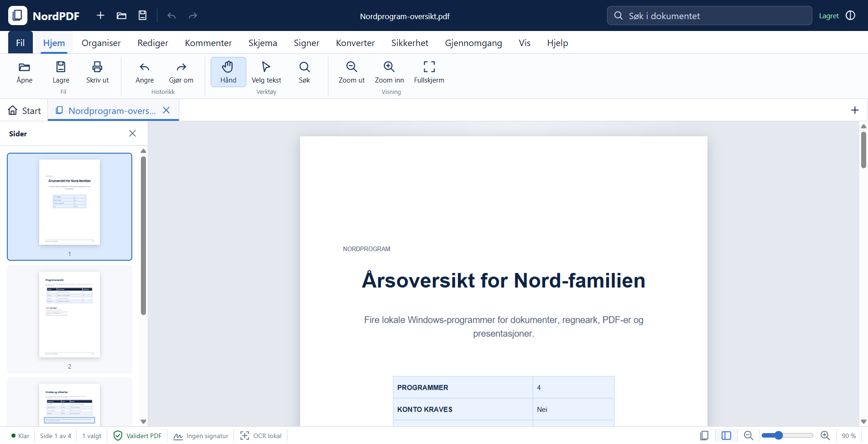Image resolution: width=868 pixels, height=444 pixels.
Task: Open the Hjelp ribbon tab
Action: tap(557, 43)
